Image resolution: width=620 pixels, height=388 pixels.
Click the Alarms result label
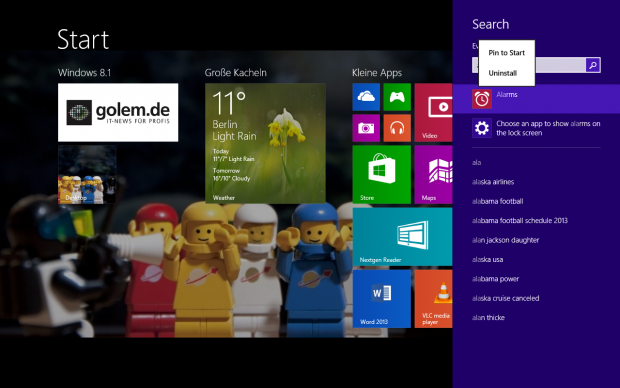click(507, 95)
